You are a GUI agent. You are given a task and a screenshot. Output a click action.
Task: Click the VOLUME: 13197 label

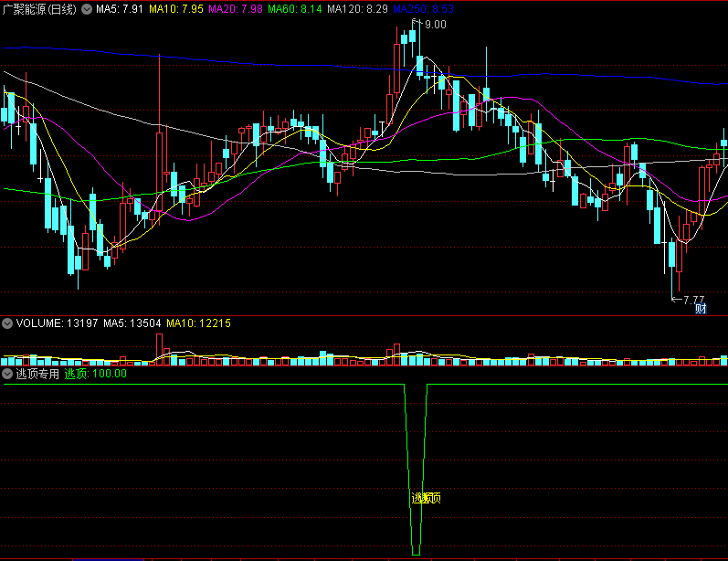click(x=58, y=323)
